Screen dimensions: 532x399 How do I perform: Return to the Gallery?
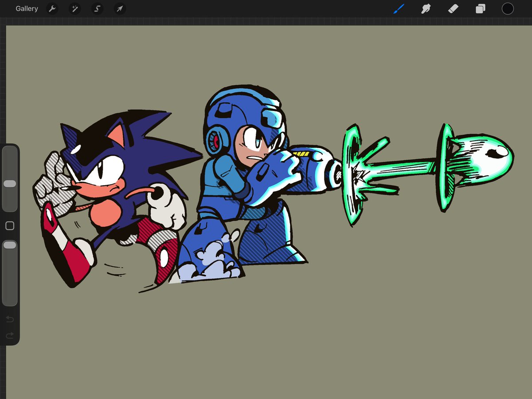27,9
